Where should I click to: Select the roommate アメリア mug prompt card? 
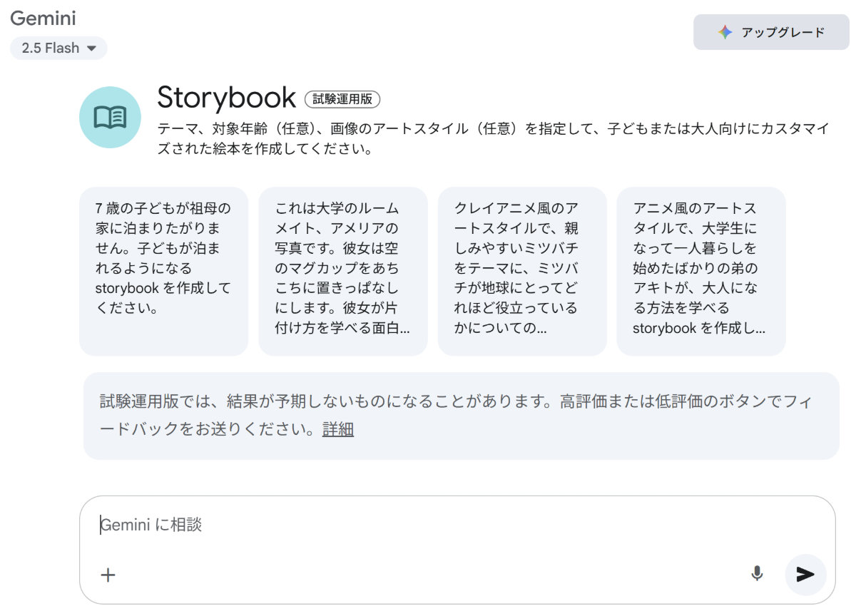tap(343, 271)
